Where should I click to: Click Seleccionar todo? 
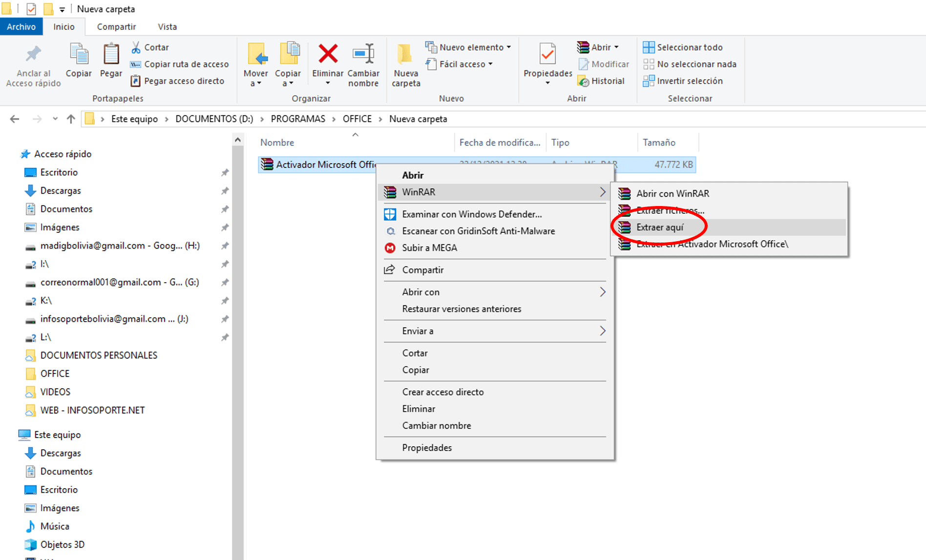click(x=683, y=47)
